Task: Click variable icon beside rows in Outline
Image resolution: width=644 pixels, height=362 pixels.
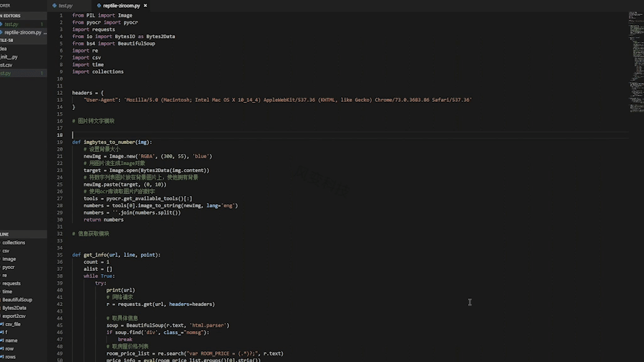Action: click(2, 357)
